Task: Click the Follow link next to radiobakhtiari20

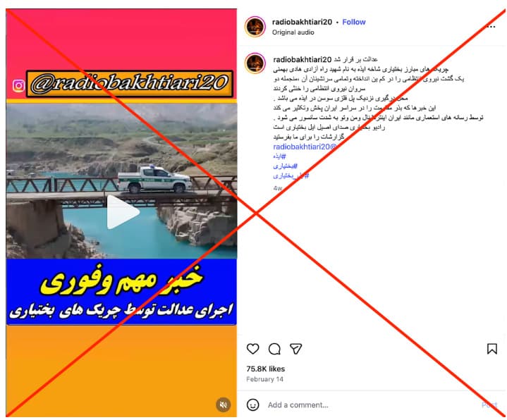Action: [x=354, y=22]
